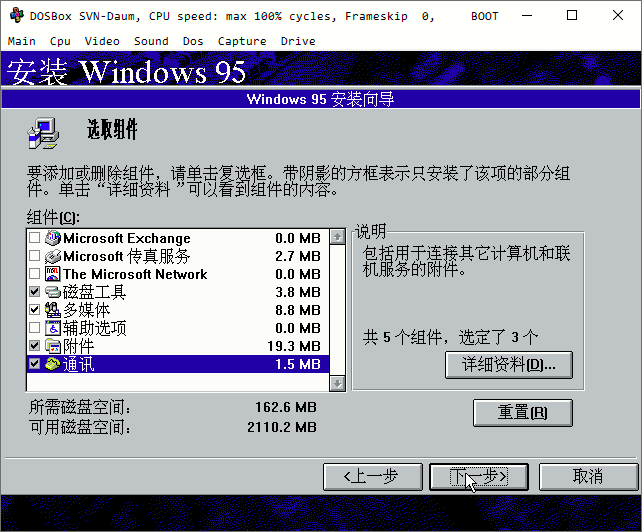Tick The Microsoft Network checkbox
Viewport: 642px width, 532px height.
tap(34, 274)
